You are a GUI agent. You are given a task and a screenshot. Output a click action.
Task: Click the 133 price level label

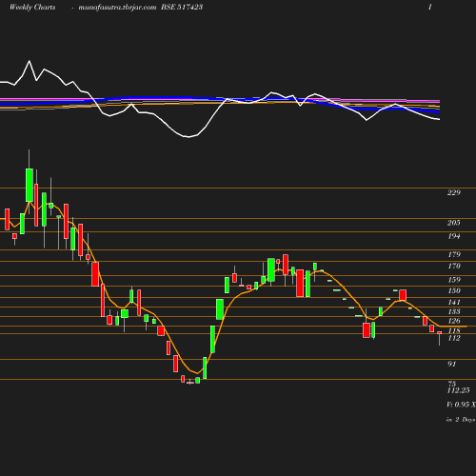pyautogui.click(x=454, y=311)
